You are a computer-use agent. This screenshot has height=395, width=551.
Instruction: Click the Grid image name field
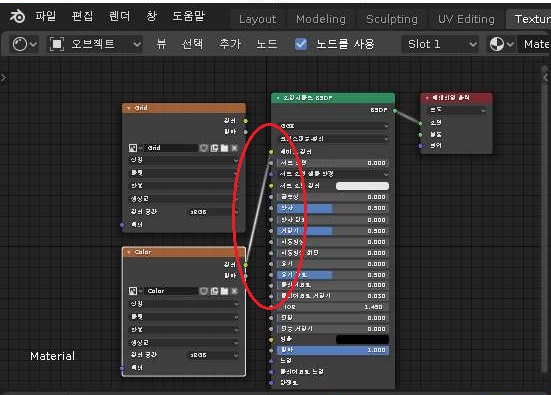(x=171, y=148)
